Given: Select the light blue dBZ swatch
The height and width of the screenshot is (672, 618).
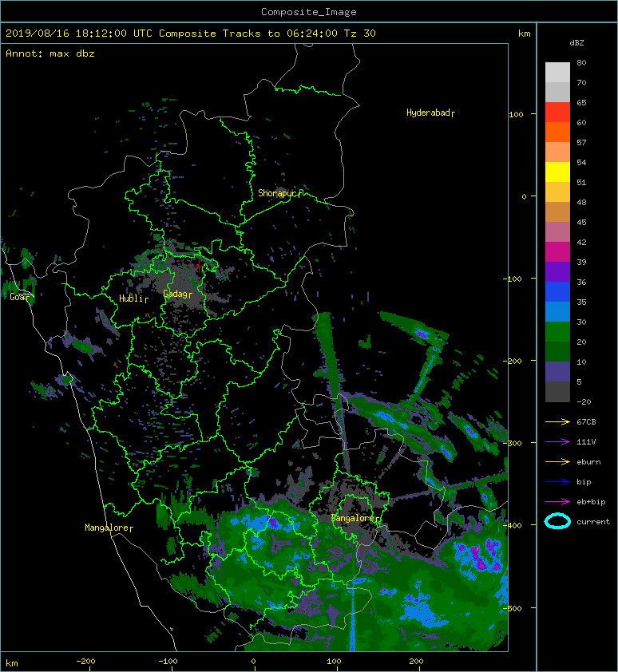Looking at the screenshot, I should click(x=557, y=312).
